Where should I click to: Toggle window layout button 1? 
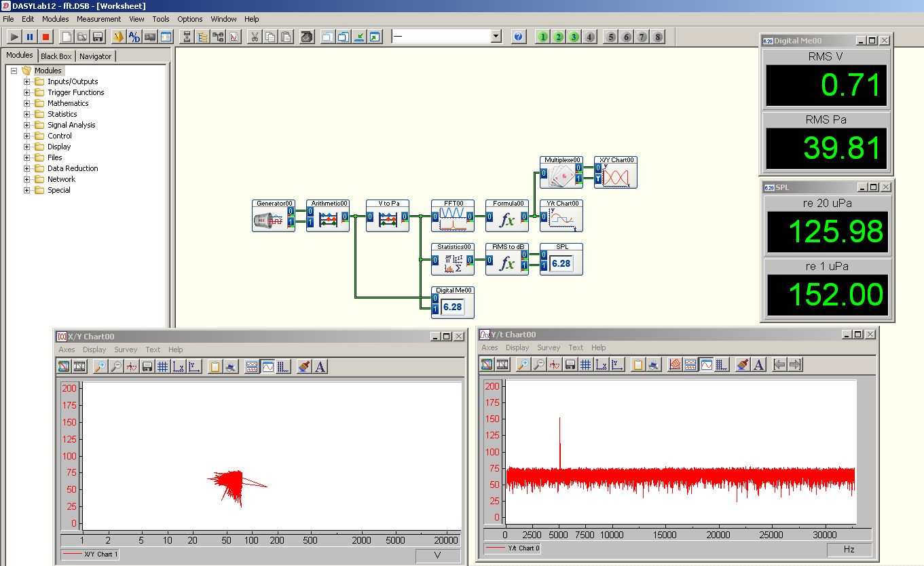click(x=542, y=37)
